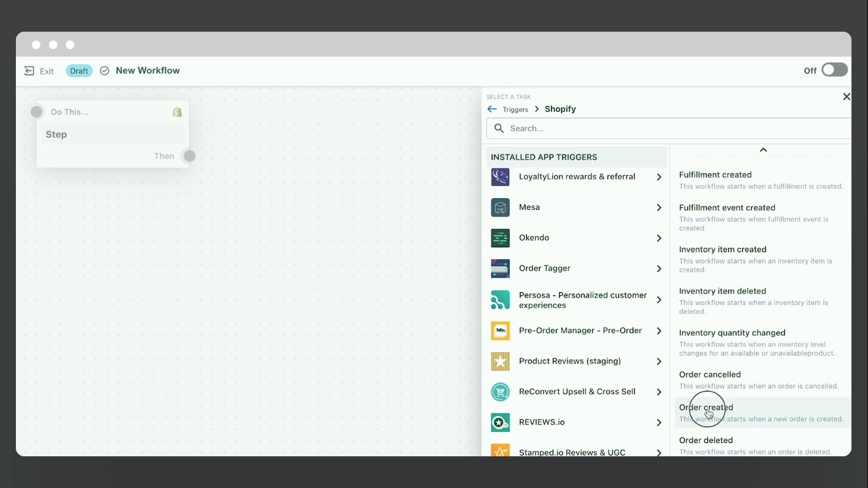This screenshot has width=868, height=488.
Task: Open the Order Tagger app icon
Action: 500,268
